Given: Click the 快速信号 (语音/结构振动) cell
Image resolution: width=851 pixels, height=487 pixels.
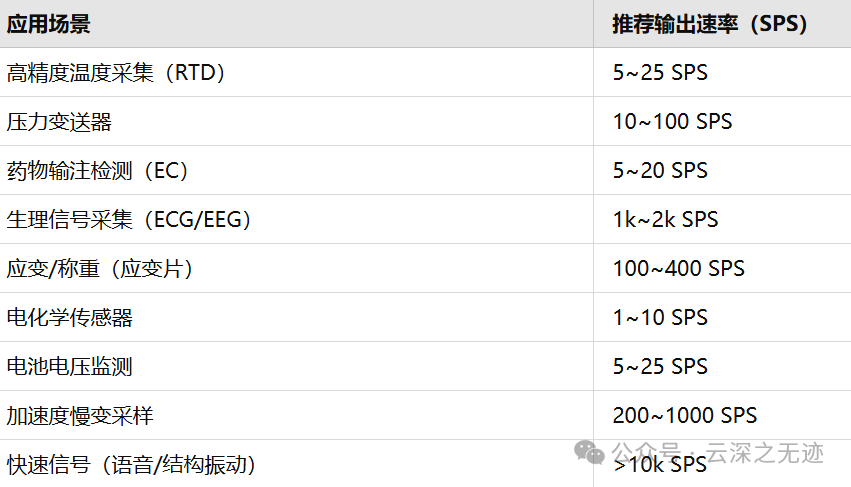Looking at the screenshot, I should pyautogui.click(x=297, y=464).
